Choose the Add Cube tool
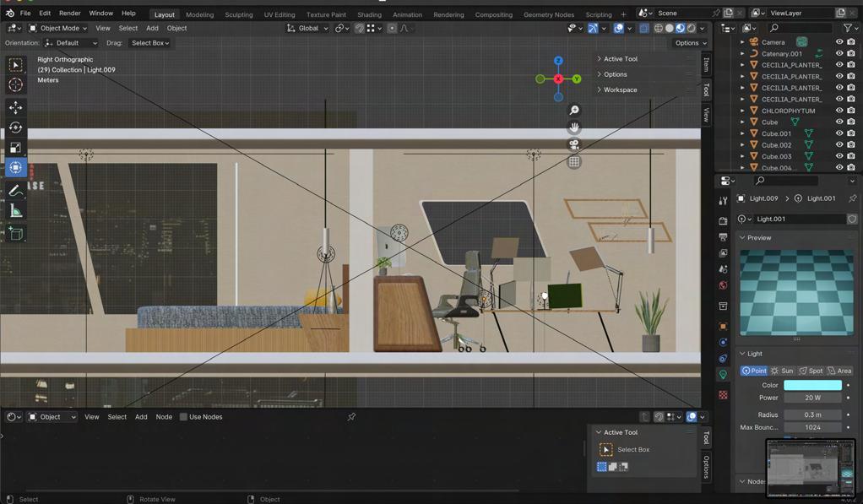This screenshot has height=504, width=863. tap(15, 233)
